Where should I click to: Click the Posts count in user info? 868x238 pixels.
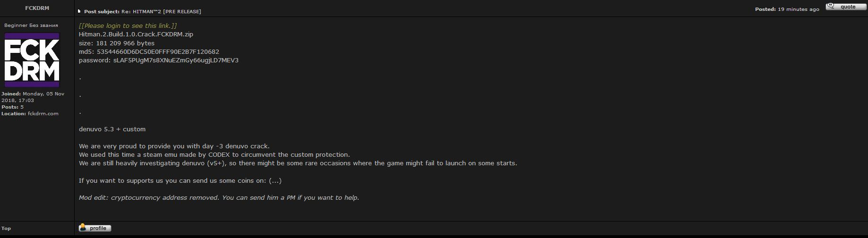(13, 107)
